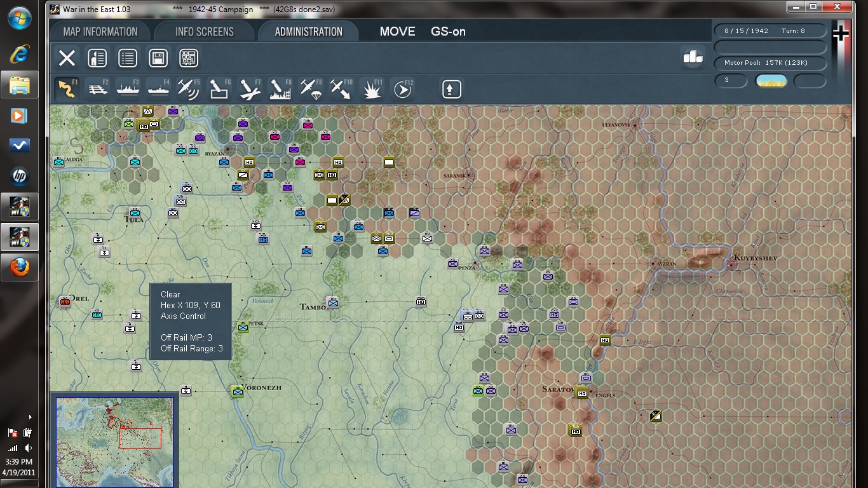868x488 pixels.
Task: Click the F12 End Turn icon
Action: click(402, 89)
